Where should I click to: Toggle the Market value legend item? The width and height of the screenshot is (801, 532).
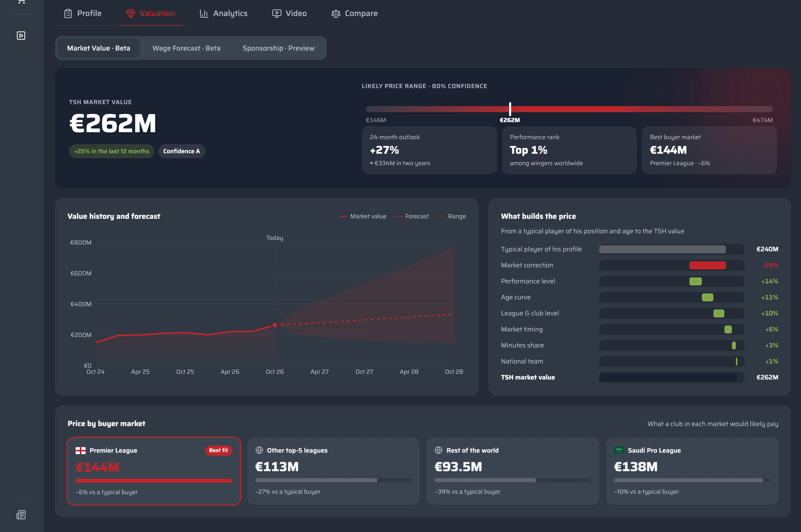click(x=363, y=217)
